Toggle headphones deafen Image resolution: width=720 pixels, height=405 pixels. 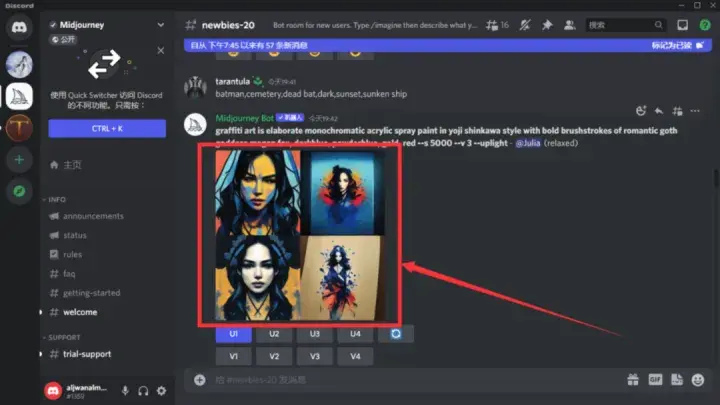coord(143,391)
